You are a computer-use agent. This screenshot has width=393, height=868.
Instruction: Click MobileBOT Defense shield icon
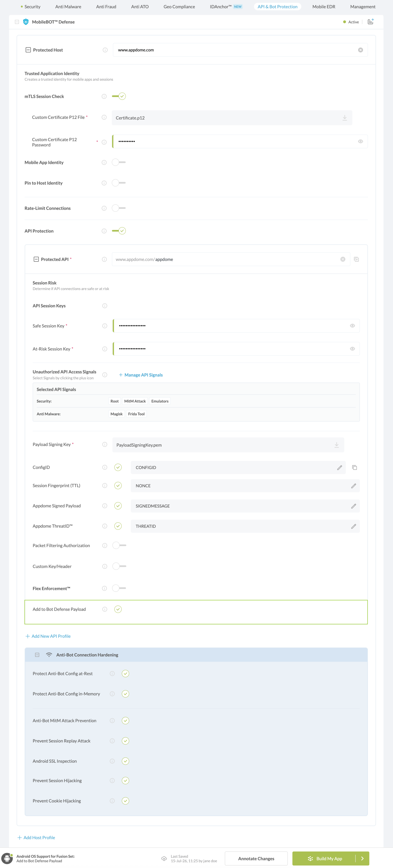coord(26,22)
